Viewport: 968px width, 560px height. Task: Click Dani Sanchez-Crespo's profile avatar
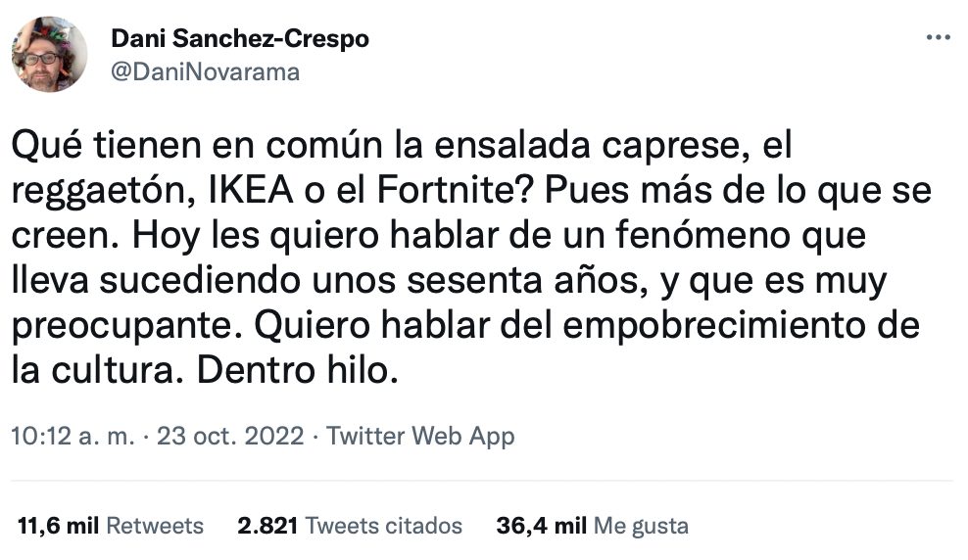49,55
